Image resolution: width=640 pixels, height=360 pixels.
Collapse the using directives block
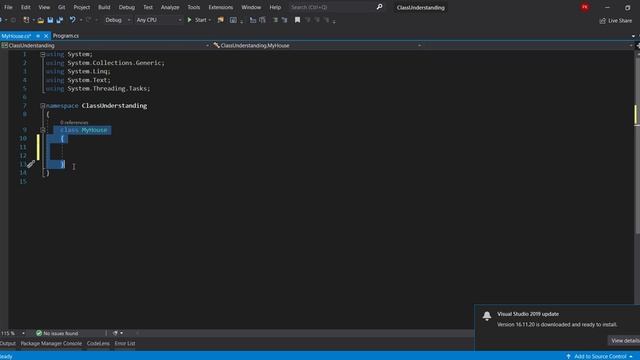point(42,54)
